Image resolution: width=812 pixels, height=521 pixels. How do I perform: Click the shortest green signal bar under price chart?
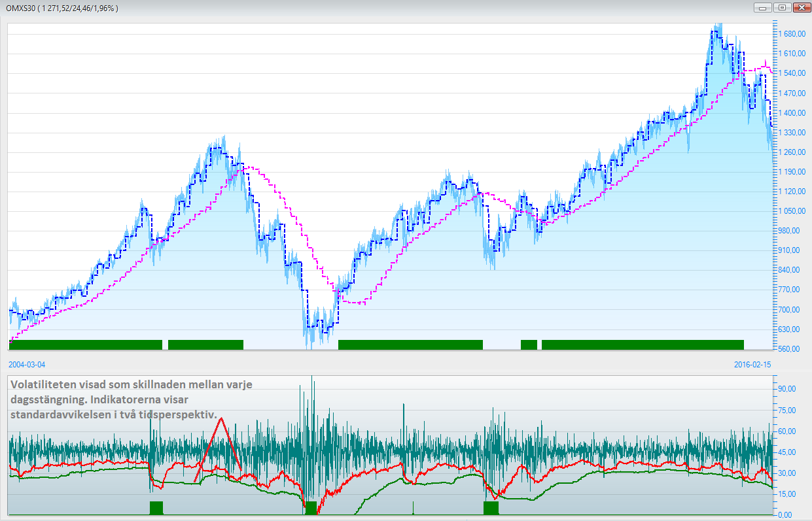click(529, 345)
